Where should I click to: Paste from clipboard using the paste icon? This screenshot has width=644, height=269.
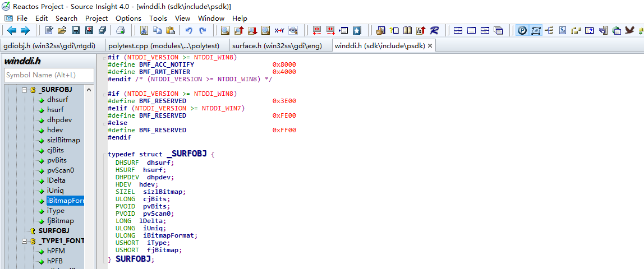click(x=171, y=30)
